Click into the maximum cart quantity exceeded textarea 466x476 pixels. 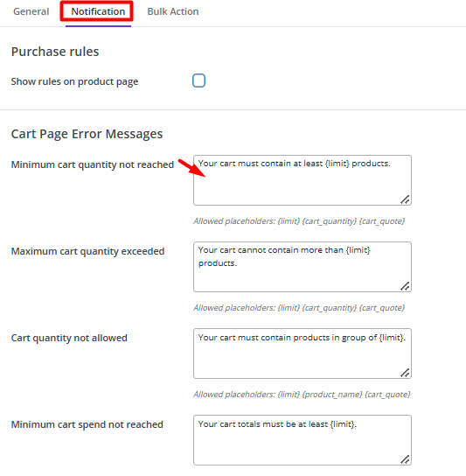(303, 267)
